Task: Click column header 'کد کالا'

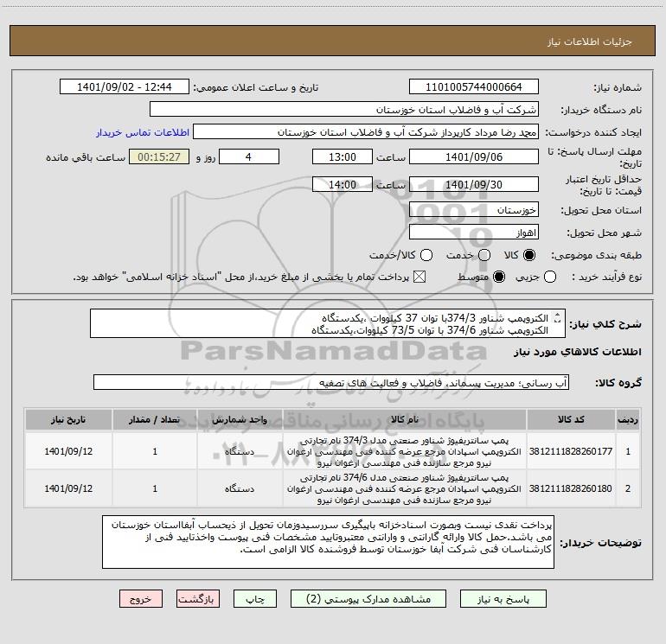Action: [x=571, y=419]
